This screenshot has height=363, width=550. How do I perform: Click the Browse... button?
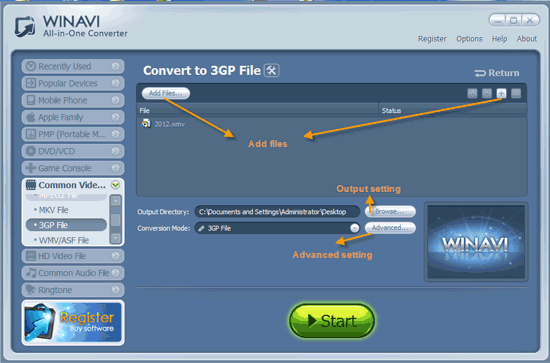coord(390,212)
